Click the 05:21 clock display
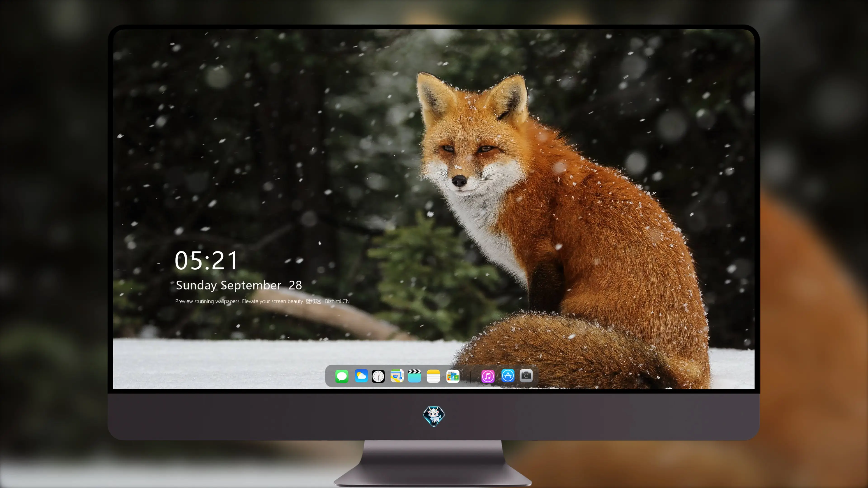 [x=206, y=260]
